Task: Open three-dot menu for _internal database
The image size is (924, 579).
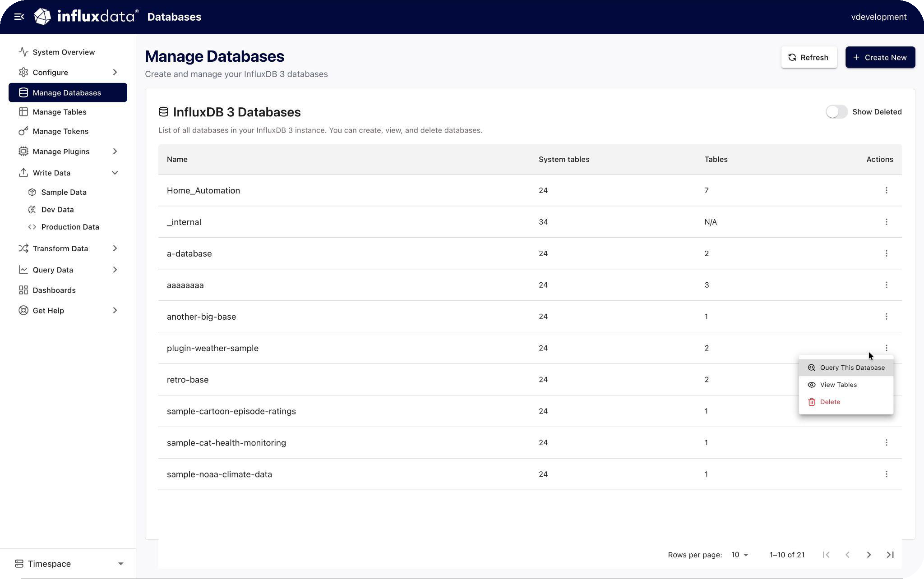Action: [886, 222]
